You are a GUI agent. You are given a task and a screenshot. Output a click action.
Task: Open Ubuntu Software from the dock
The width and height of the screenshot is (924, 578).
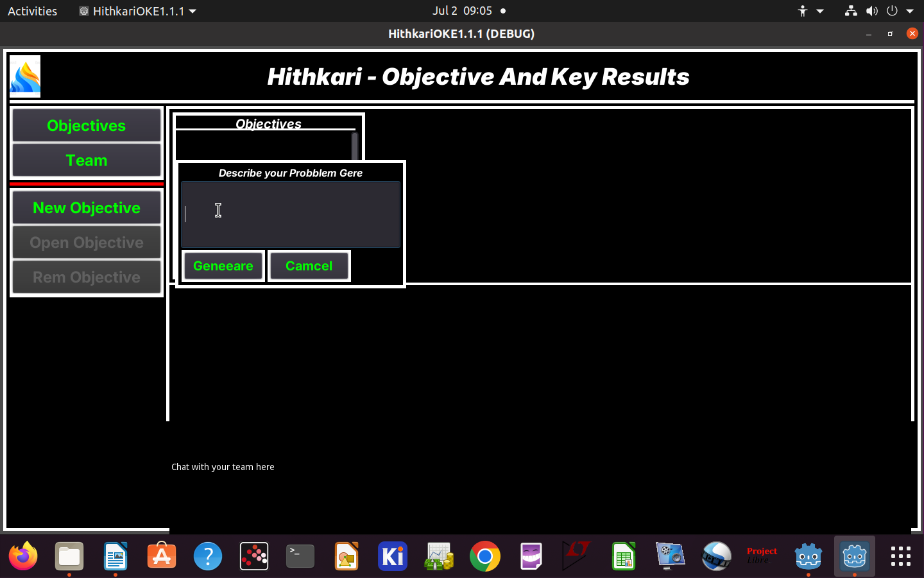click(162, 556)
